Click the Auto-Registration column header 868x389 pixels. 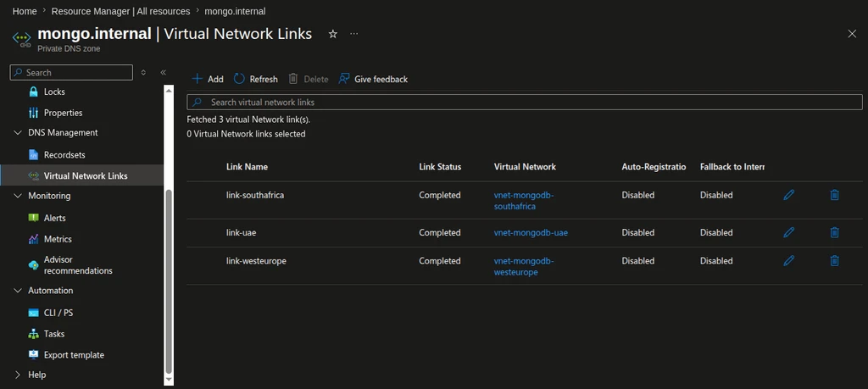point(654,167)
